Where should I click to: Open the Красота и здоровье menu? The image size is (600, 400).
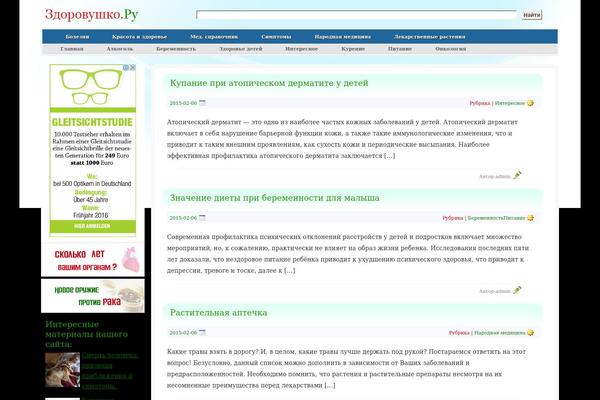pos(140,37)
